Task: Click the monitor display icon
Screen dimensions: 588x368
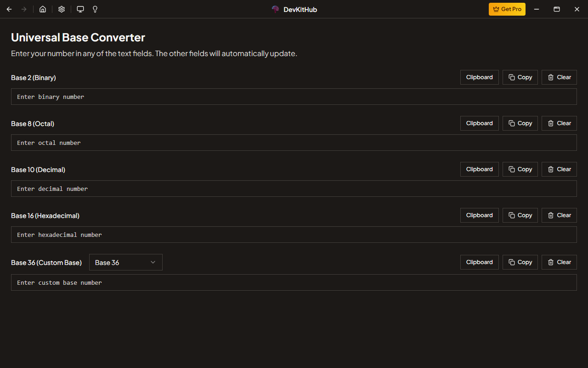Action: (x=80, y=9)
